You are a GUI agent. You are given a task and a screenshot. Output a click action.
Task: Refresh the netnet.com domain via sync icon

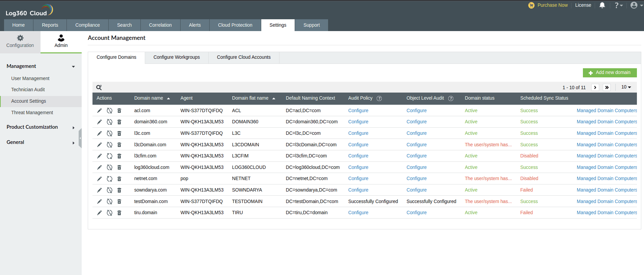pyautogui.click(x=109, y=179)
